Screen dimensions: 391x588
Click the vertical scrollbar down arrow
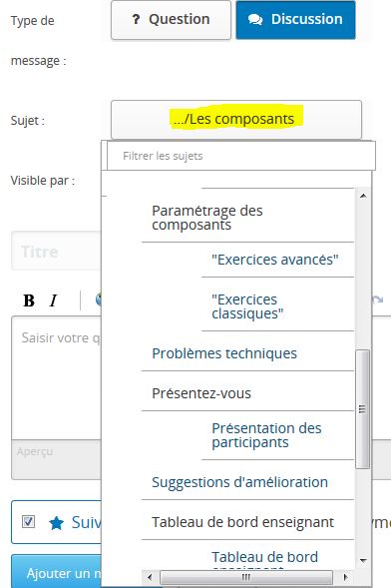pos(362,561)
